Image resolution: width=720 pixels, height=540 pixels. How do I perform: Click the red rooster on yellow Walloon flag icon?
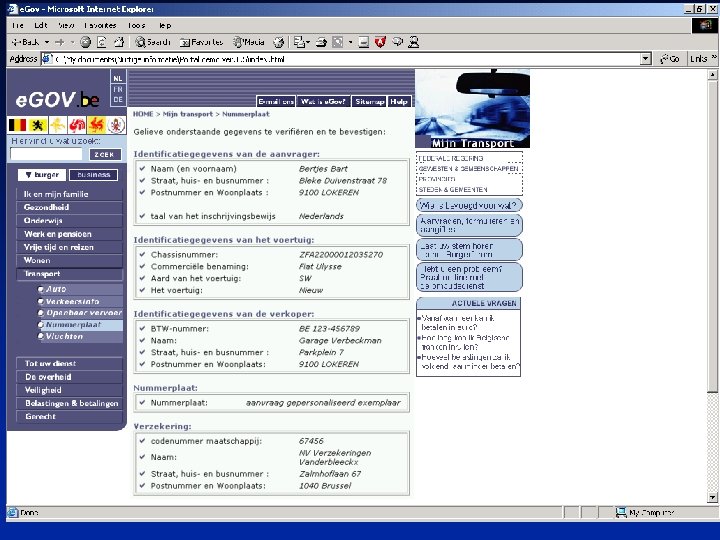pos(96,124)
